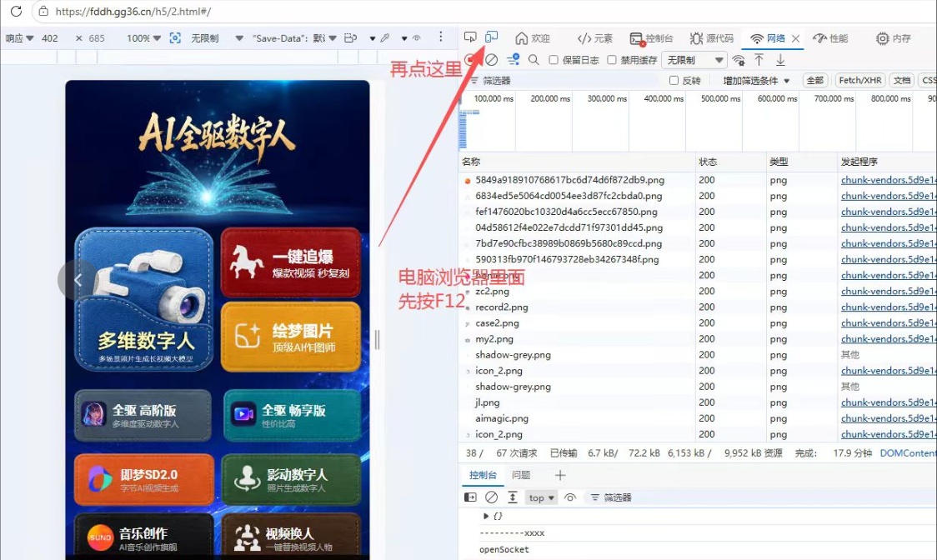The width and height of the screenshot is (937, 560).
Task: Open the top context dropdown
Action: point(541,497)
